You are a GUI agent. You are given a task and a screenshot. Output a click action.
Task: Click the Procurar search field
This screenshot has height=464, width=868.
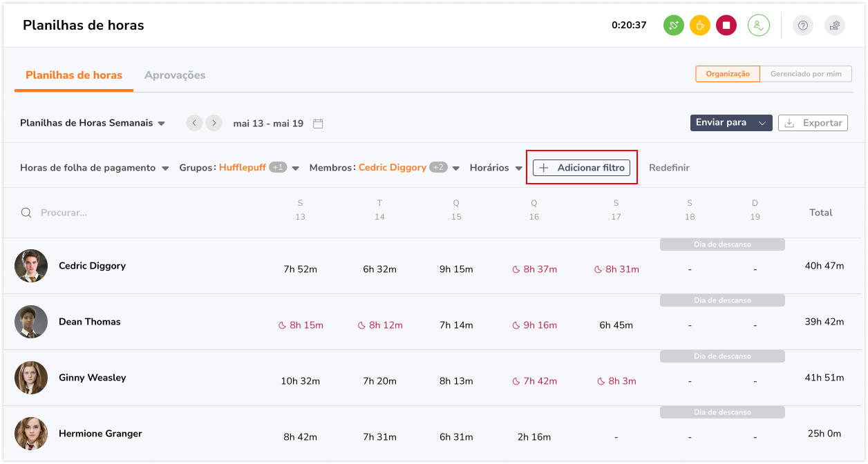click(138, 213)
